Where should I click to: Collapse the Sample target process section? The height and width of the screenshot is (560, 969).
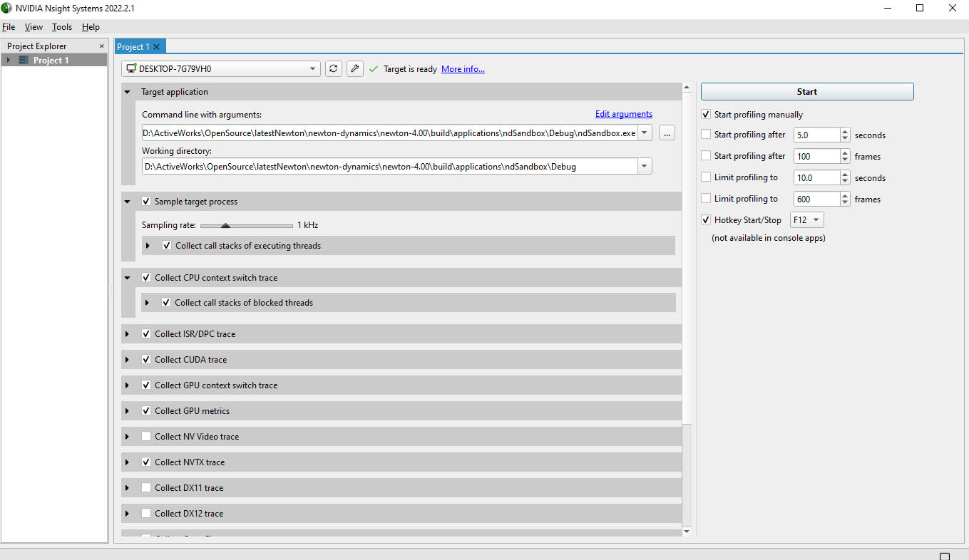(x=128, y=202)
